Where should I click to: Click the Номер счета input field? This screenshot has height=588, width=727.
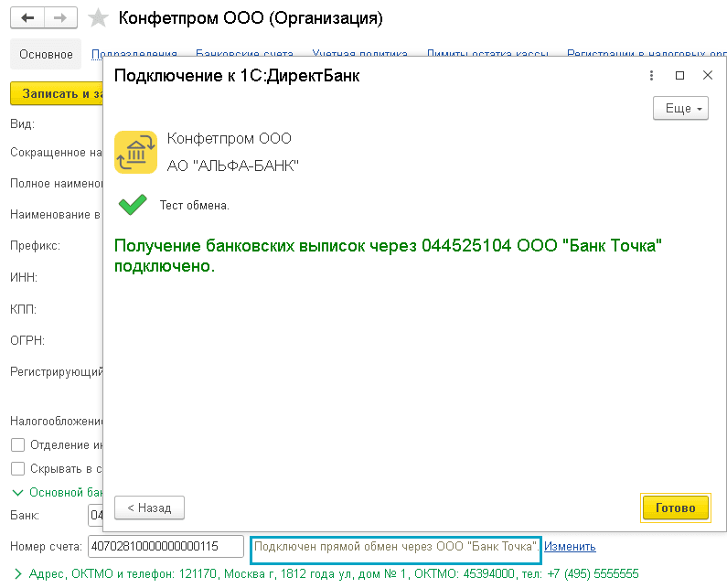coord(166,547)
